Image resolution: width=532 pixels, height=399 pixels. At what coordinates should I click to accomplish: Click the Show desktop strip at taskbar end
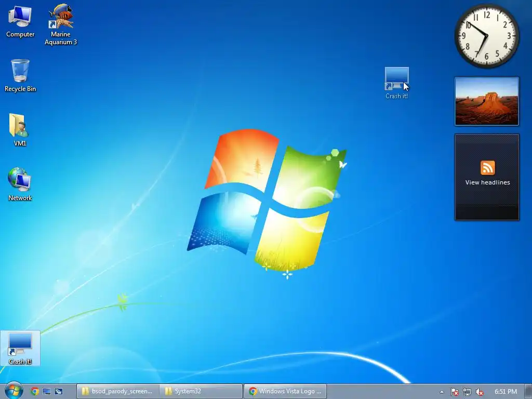pos(528,392)
